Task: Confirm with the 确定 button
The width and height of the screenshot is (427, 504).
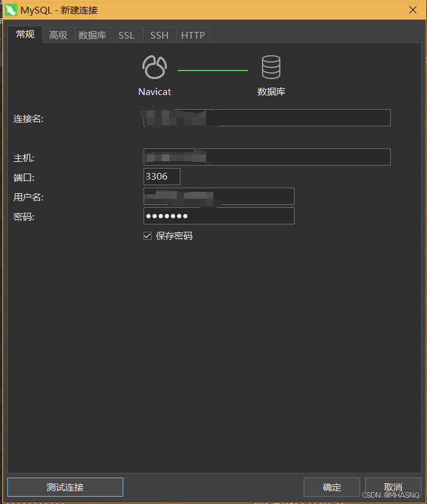Action: coord(332,487)
